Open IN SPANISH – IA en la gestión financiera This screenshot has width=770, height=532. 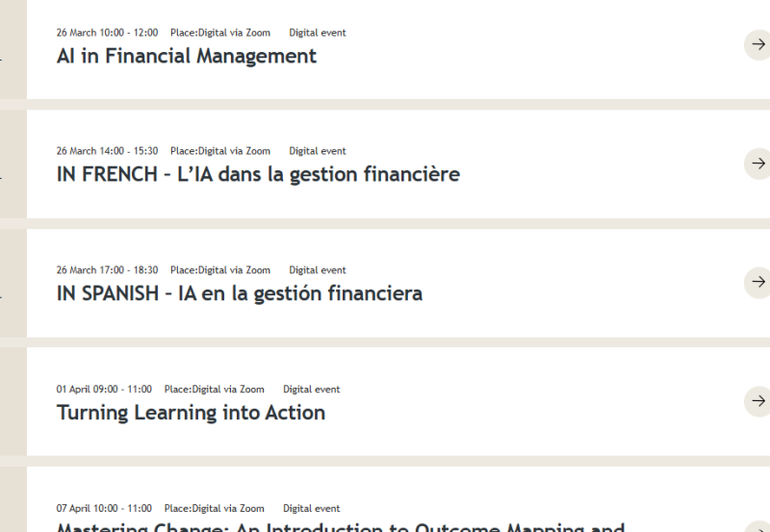point(240,293)
